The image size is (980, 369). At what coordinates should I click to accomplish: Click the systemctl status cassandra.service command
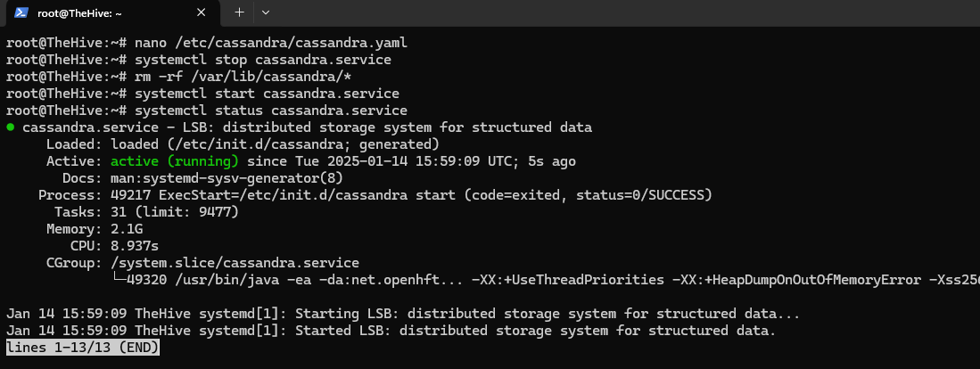tap(271, 111)
